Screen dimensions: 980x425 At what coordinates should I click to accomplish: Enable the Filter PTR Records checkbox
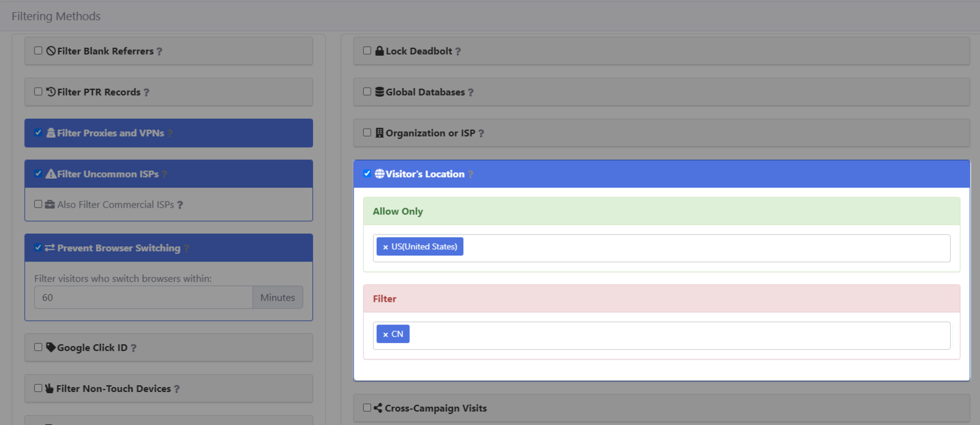tap(38, 92)
